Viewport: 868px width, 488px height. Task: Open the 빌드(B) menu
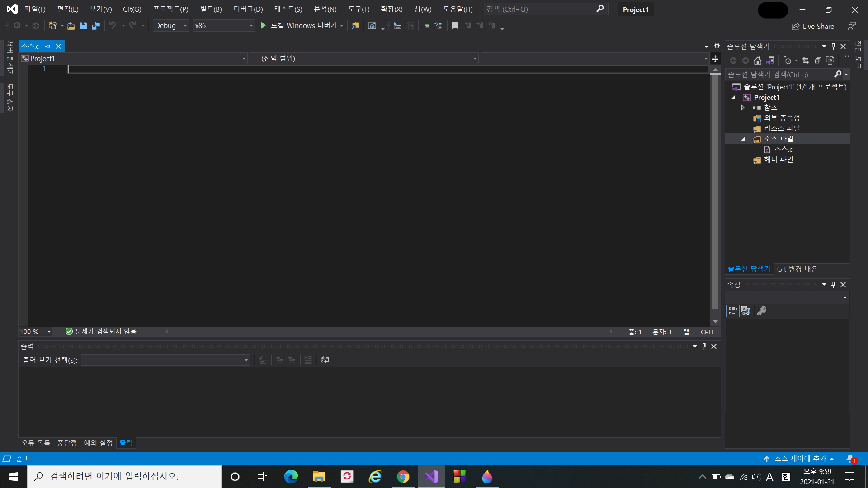[211, 9]
